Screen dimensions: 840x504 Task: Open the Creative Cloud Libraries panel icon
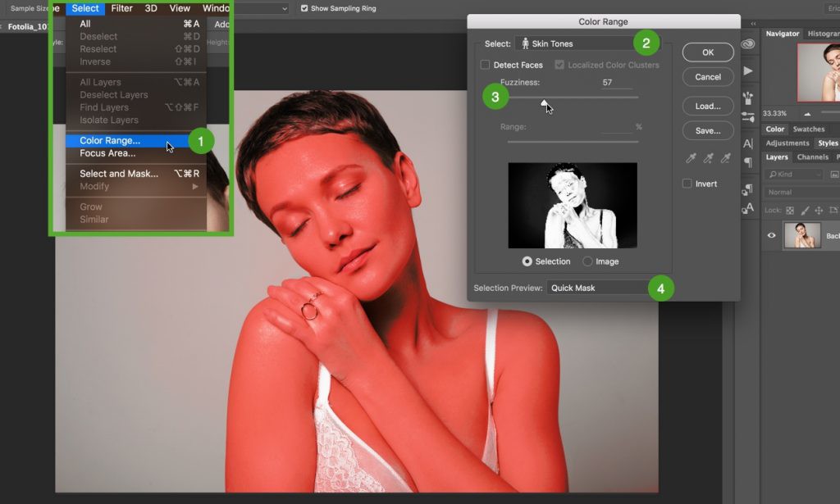(x=748, y=44)
